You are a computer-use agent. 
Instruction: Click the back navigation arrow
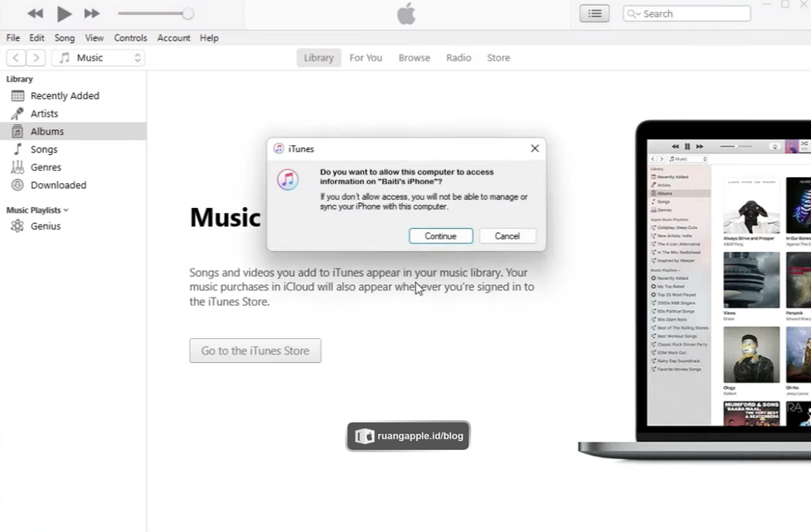tap(17, 58)
